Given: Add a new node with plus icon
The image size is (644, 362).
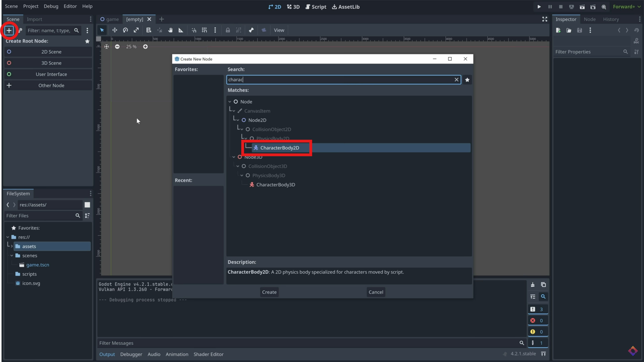Looking at the screenshot, I should 9,31.
